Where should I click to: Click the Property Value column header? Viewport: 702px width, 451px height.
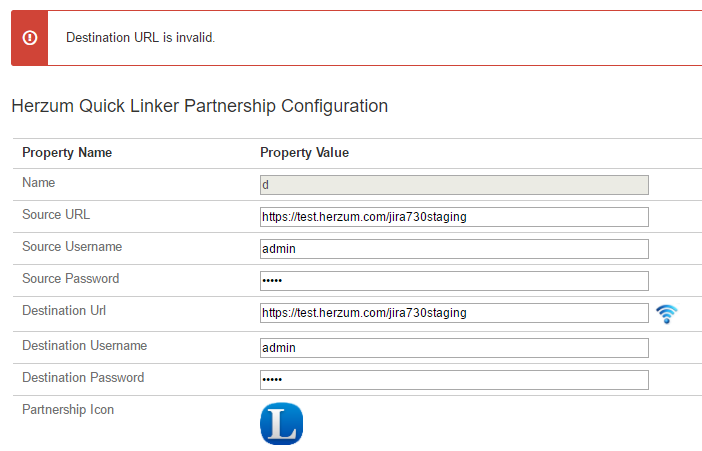[x=304, y=153]
